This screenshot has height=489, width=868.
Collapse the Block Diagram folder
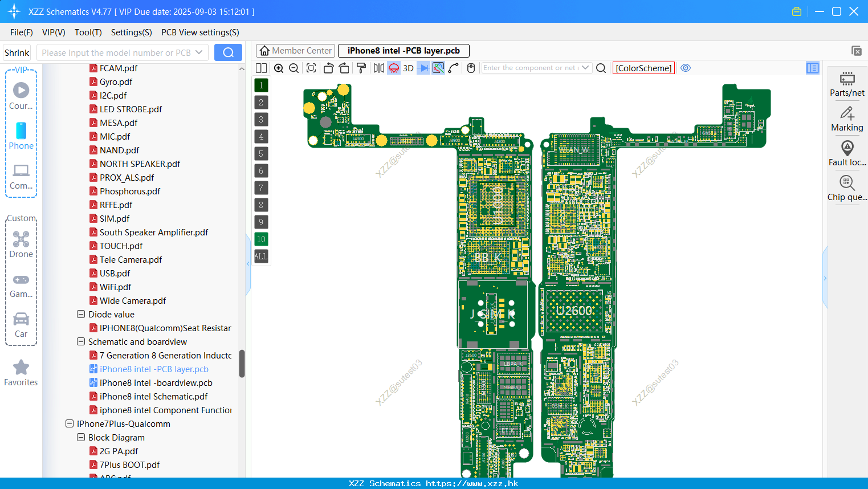coord(81,437)
